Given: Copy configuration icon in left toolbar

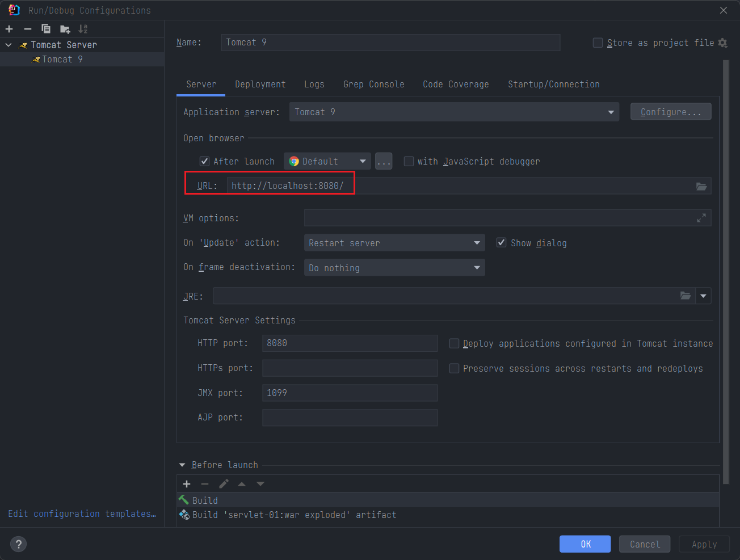Looking at the screenshot, I should pyautogui.click(x=46, y=29).
